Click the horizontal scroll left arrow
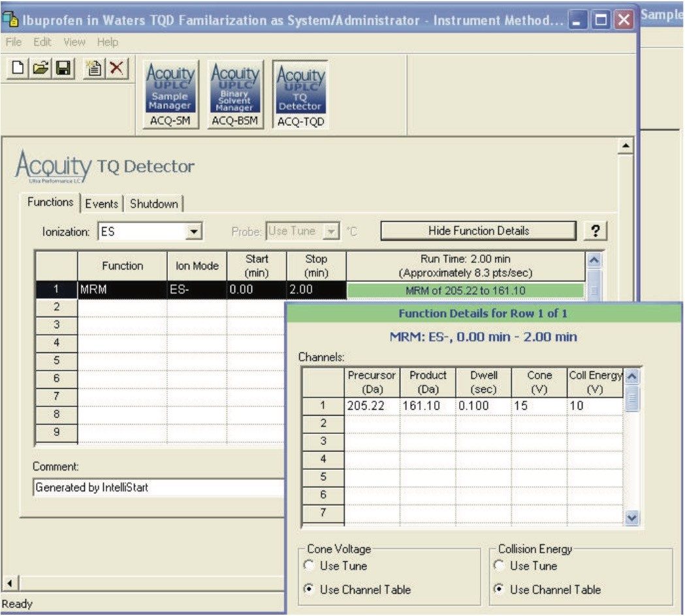This screenshot has width=685, height=616. point(10,583)
